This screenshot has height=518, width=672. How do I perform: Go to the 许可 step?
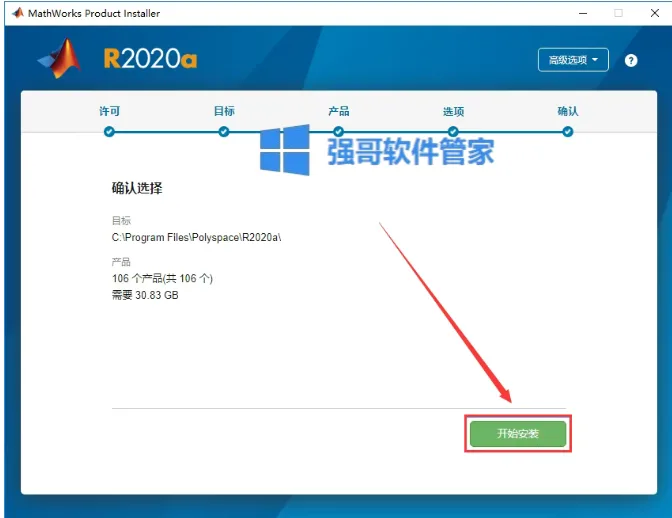[109, 111]
